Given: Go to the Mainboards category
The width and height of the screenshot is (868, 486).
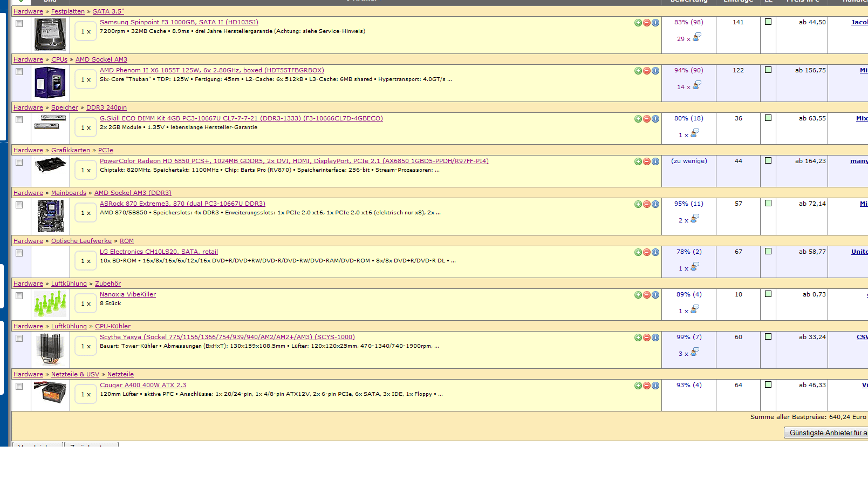Looking at the screenshot, I should 69,193.
